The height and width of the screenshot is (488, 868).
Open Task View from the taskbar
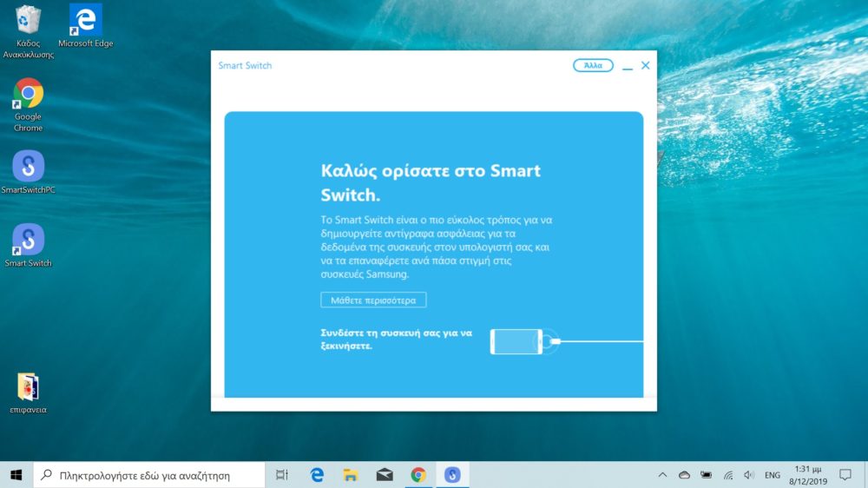pos(282,475)
